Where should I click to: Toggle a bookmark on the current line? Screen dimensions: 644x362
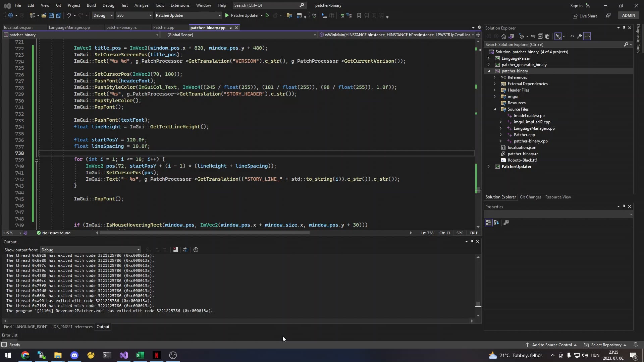coord(359,15)
